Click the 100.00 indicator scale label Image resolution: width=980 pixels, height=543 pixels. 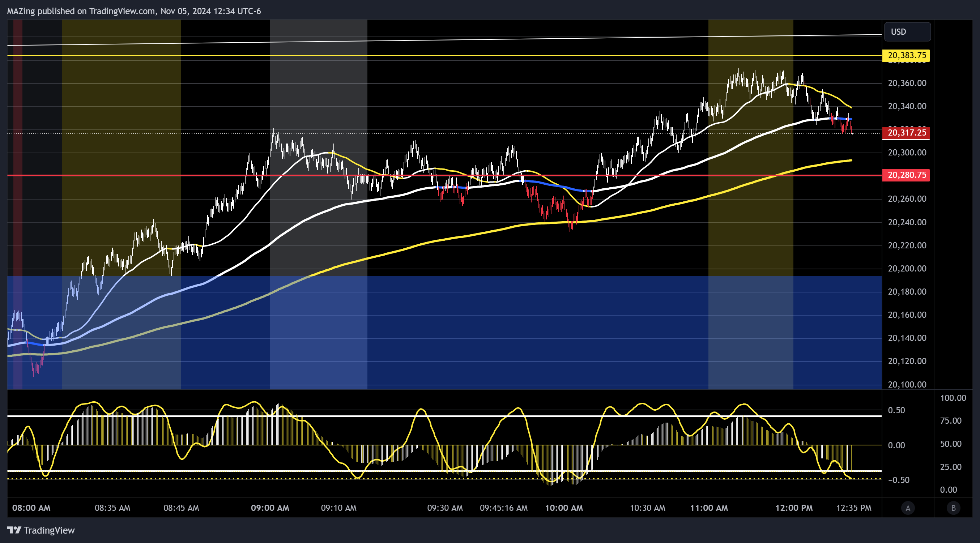pos(953,398)
